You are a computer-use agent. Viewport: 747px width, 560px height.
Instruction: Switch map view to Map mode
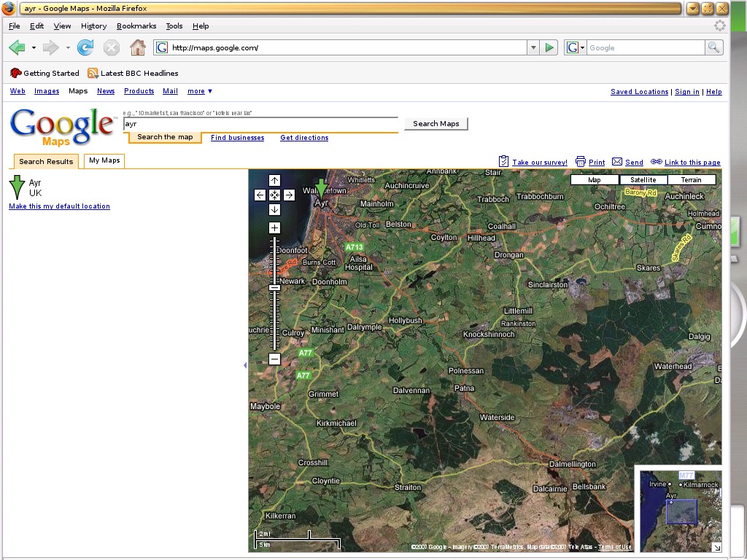point(595,179)
